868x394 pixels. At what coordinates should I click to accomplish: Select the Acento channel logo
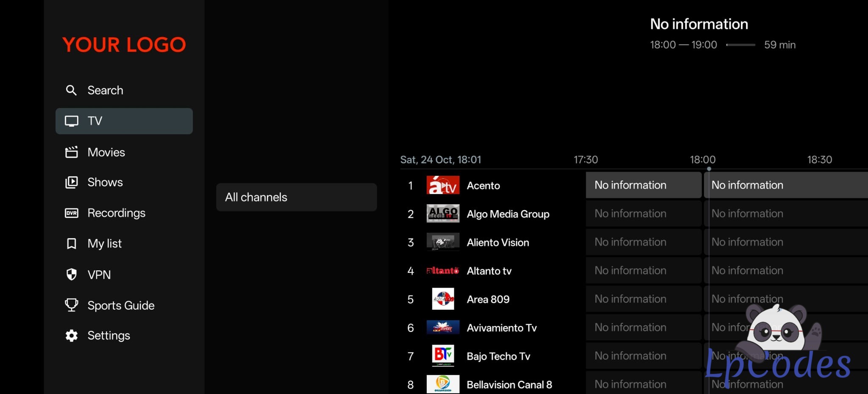(x=443, y=185)
